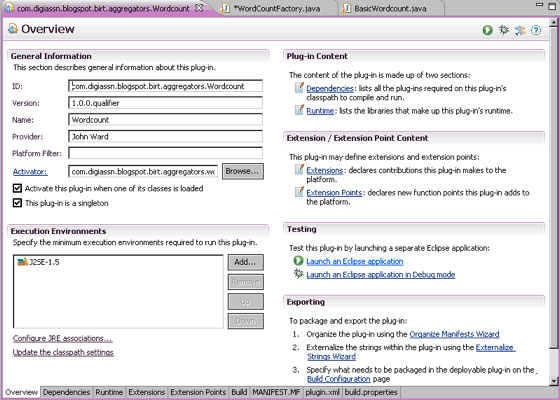Click the vertical scrollbar's down arrow
560x400 pixels.
click(x=554, y=381)
